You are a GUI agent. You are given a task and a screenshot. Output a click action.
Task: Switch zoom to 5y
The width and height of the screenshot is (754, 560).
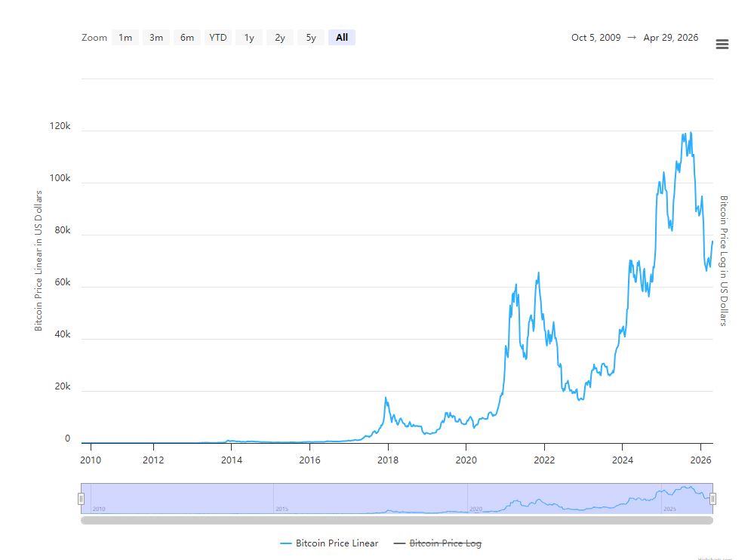pyautogui.click(x=311, y=38)
